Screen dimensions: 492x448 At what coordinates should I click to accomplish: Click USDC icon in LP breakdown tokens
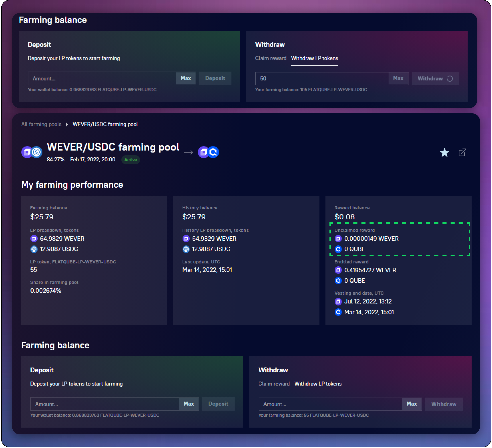point(34,249)
